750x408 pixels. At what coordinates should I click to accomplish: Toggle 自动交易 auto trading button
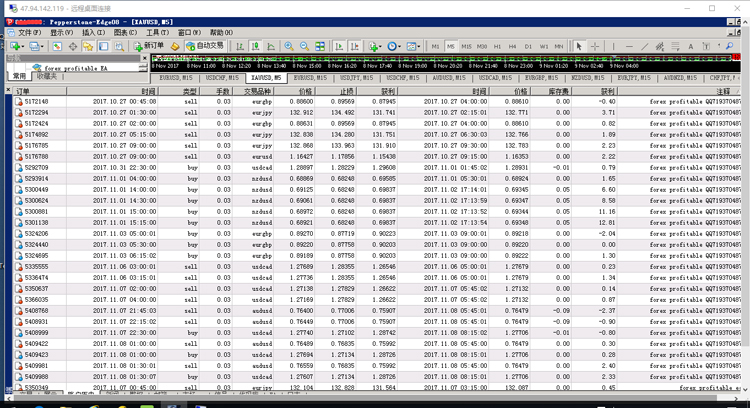(205, 46)
